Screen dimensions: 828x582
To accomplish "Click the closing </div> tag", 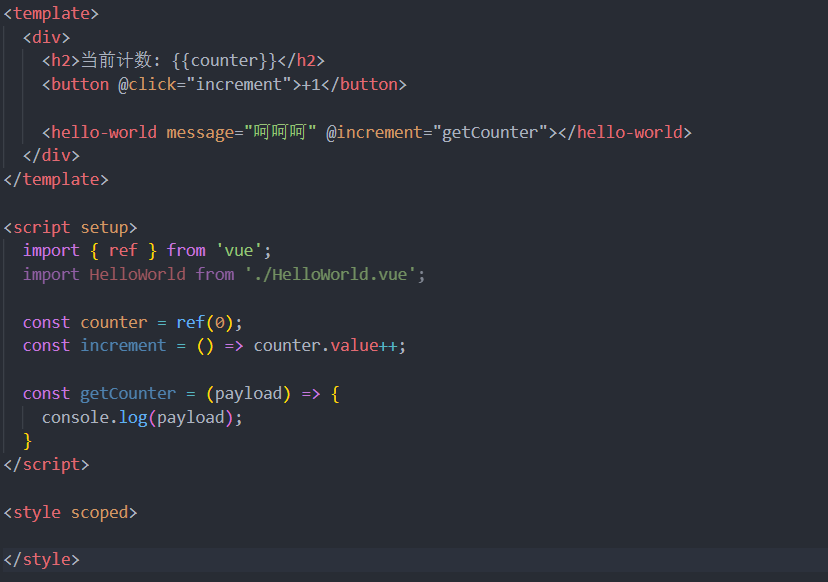I will point(51,155).
